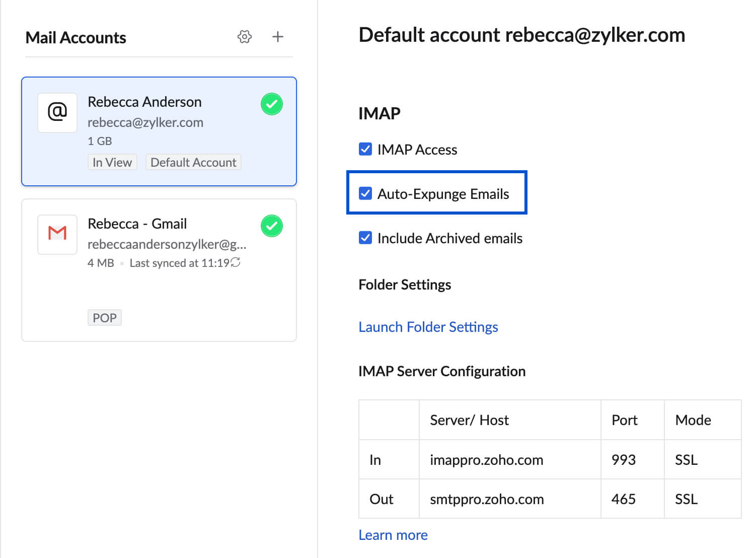Image resolution: width=756 pixels, height=558 pixels.
Task: Click the In View tag
Action: coord(112,162)
